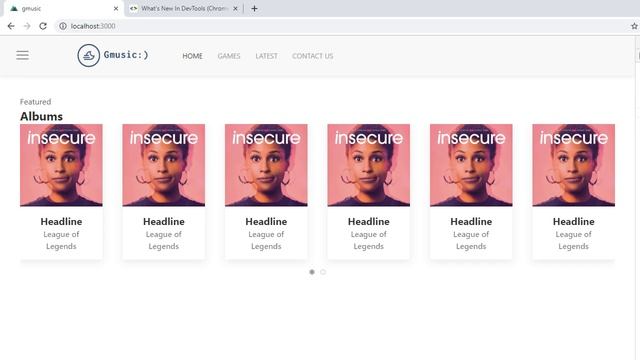Click the Albums section heading
The image size is (640, 360).
coord(41,116)
